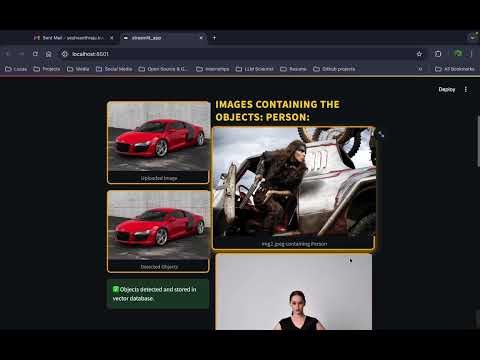The height and width of the screenshot is (360, 480).
Task: Expand fullscreen icon on Person result image
Action: point(381,134)
